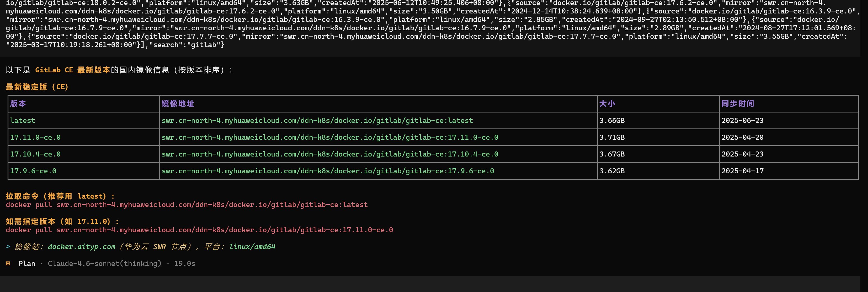Image resolution: width=868 pixels, height=292 pixels.
Task: Click the gitlab-ce:latest mirror address in table
Action: coord(317,121)
